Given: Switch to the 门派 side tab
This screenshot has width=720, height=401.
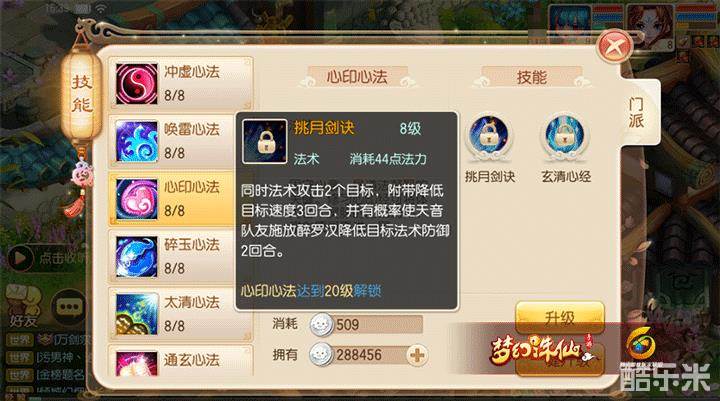Looking at the screenshot, I should tap(636, 113).
